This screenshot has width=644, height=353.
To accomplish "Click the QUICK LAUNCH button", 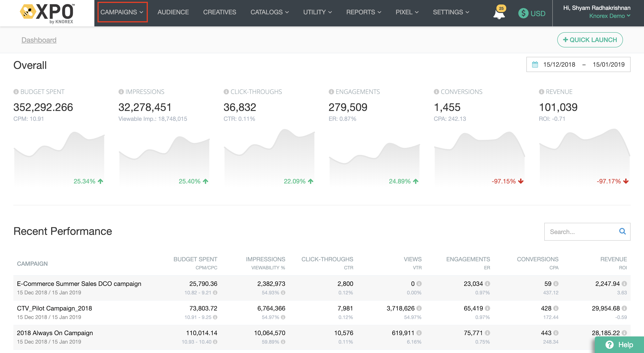I will pyautogui.click(x=590, y=40).
